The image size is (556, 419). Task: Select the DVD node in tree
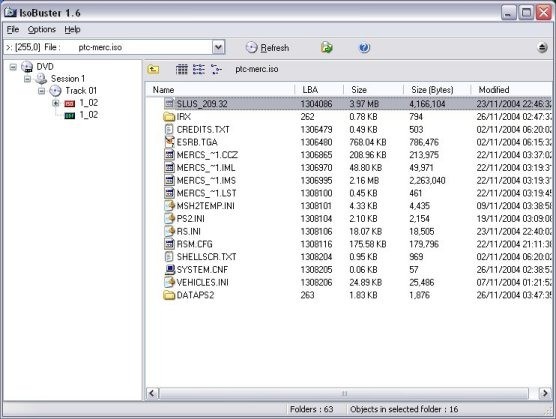click(x=45, y=67)
